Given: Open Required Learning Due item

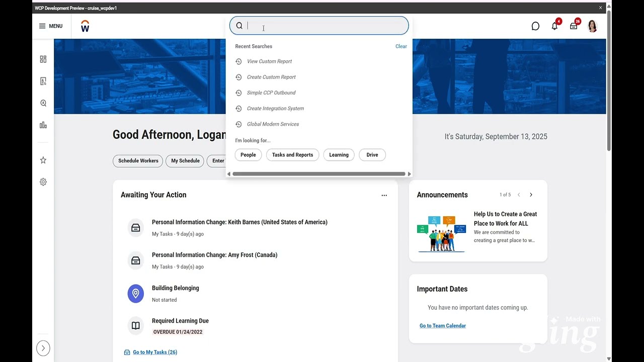Looking at the screenshot, I should [x=180, y=321].
